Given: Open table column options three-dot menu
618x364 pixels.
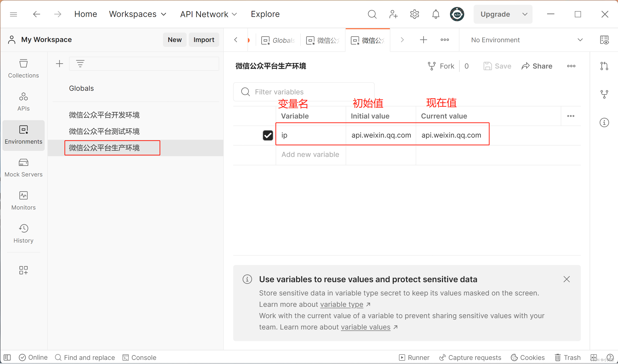Looking at the screenshot, I should (571, 116).
